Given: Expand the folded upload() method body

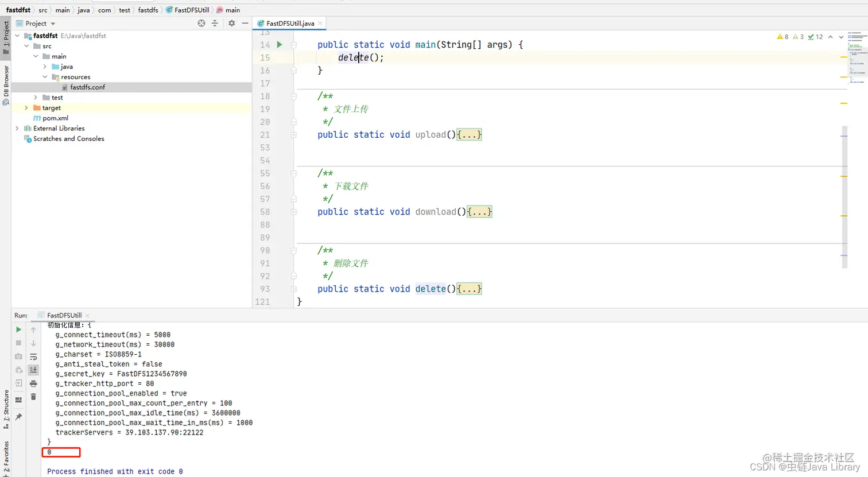Looking at the screenshot, I should (x=469, y=135).
